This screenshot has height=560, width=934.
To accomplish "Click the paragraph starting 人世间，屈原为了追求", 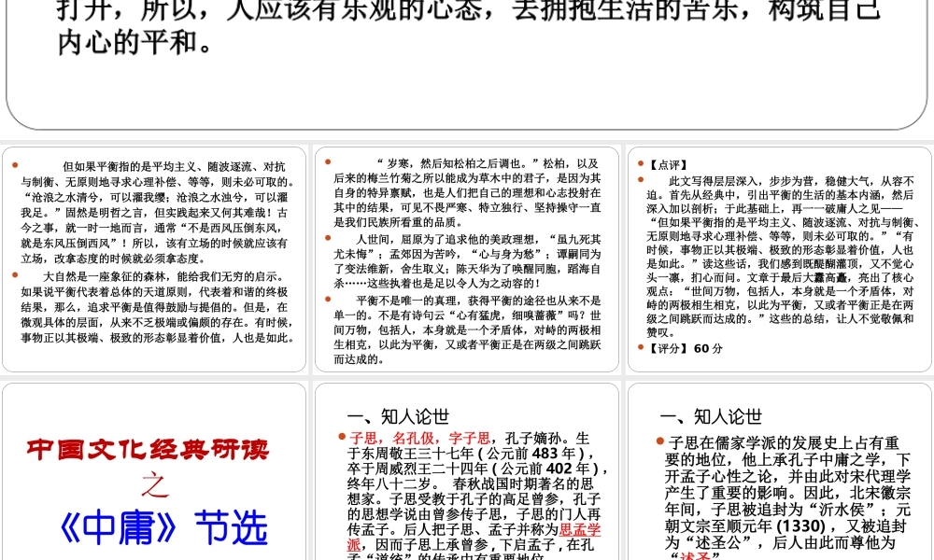I will click(467, 261).
